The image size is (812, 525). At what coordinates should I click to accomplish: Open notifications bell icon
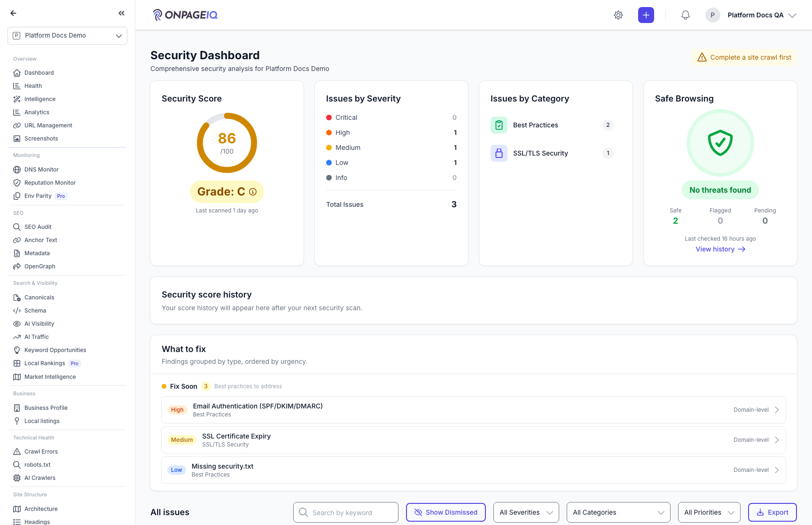(686, 15)
